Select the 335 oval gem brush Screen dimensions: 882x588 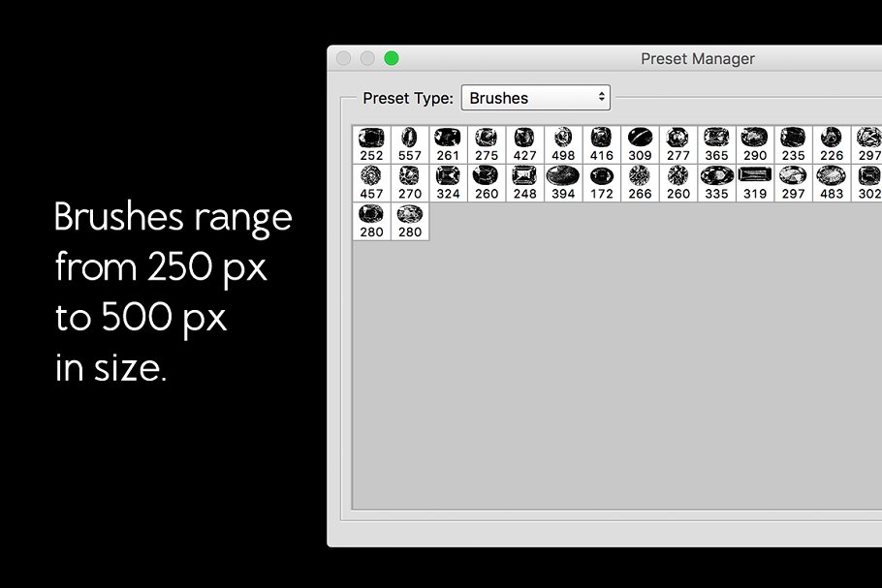(x=716, y=182)
